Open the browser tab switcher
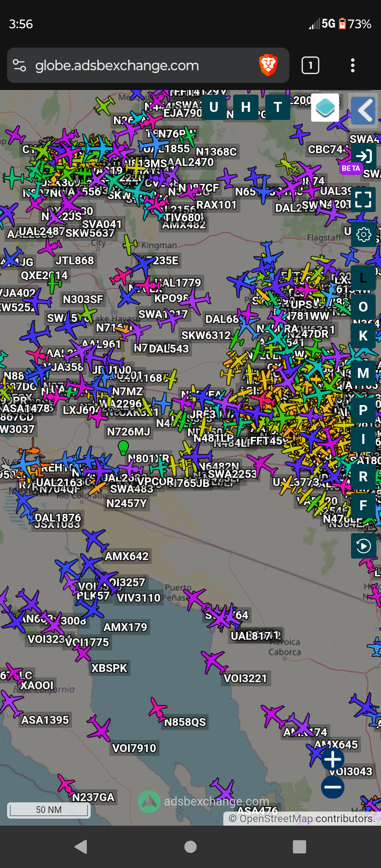Screen dimensions: 381x868 [x=310, y=65]
